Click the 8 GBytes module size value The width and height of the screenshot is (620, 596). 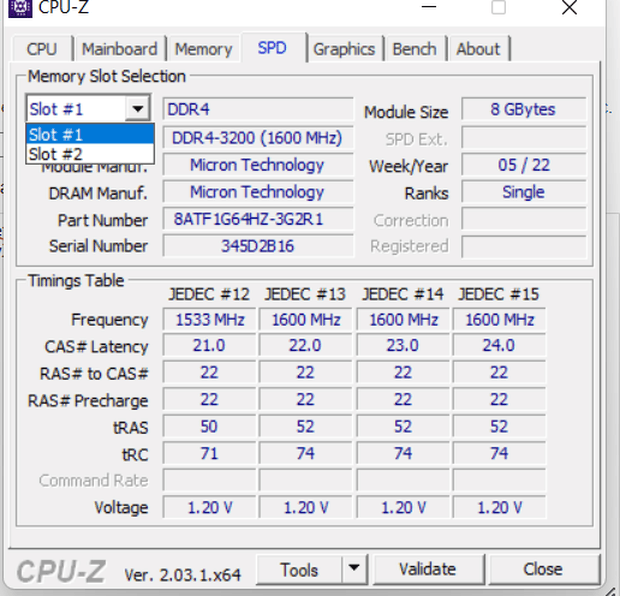523,109
